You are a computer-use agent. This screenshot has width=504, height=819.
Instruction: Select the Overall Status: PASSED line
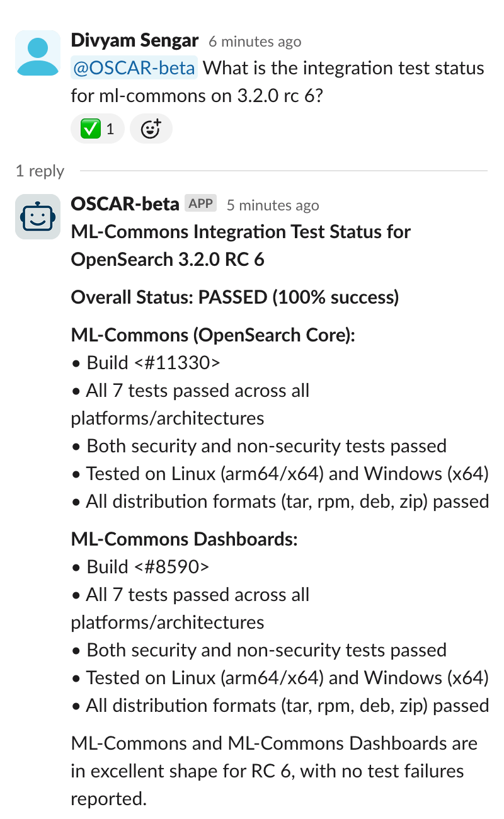pyautogui.click(x=235, y=297)
